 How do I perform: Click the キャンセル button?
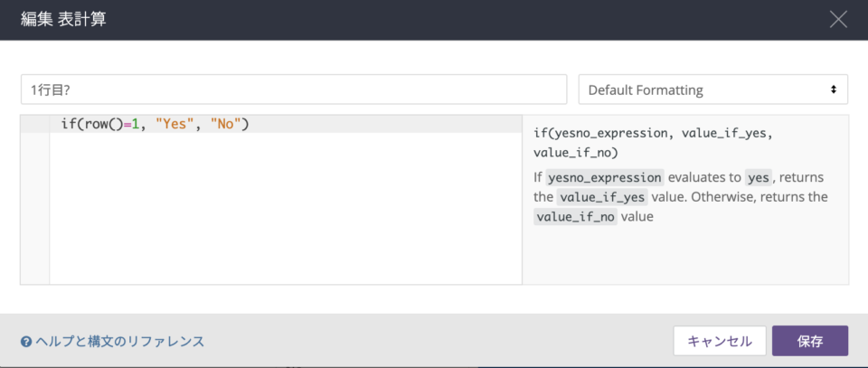[720, 341]
